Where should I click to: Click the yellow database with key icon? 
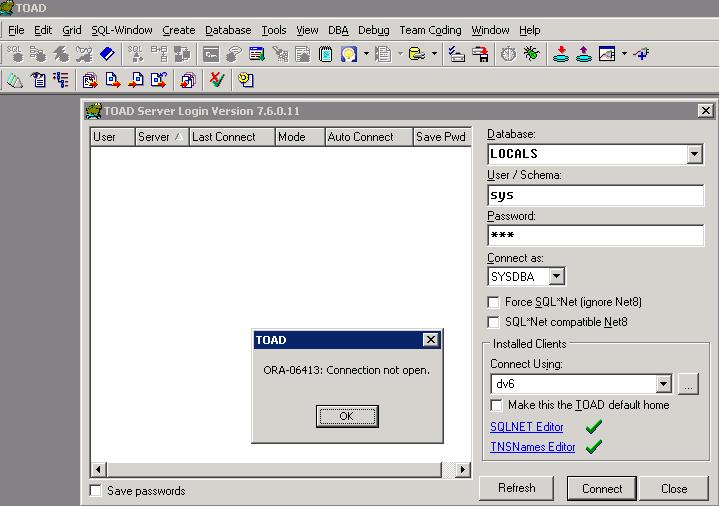pyautogui.click(x=416, y=54)
